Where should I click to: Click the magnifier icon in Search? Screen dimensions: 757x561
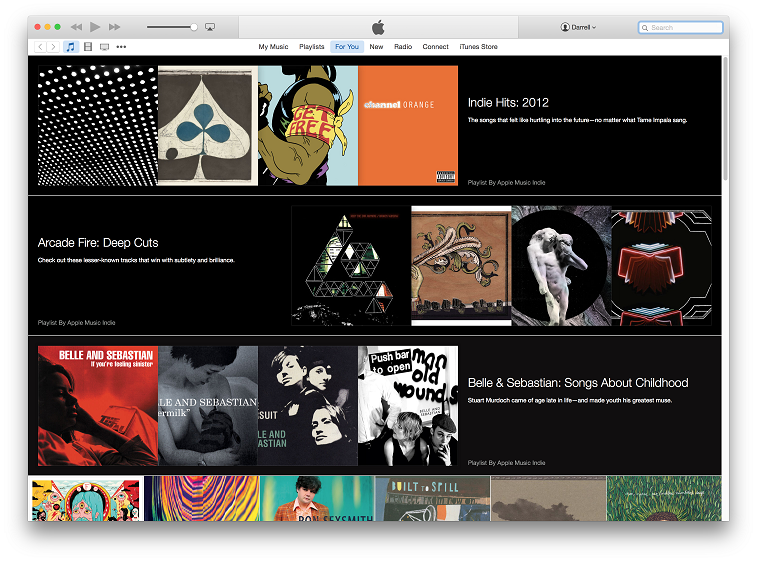tap(645, 28)
